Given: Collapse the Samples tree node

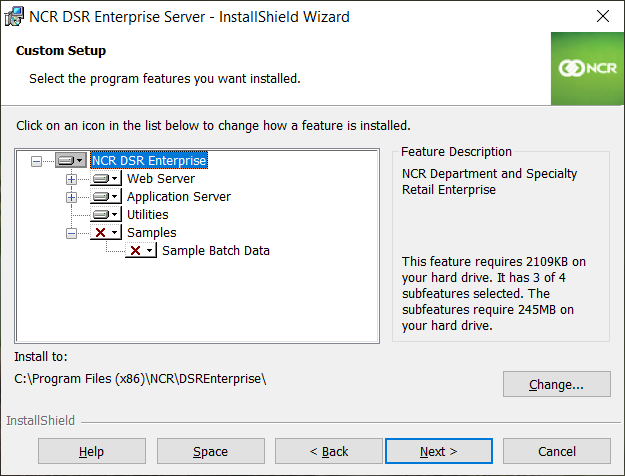Looking at the screenshot, I should click(71, 233).
